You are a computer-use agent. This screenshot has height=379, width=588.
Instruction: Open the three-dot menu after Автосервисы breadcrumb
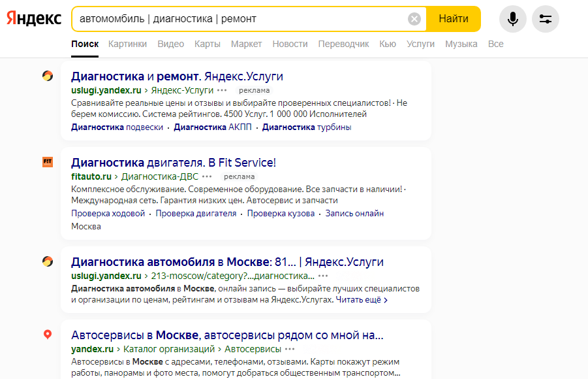coord(290,349)
